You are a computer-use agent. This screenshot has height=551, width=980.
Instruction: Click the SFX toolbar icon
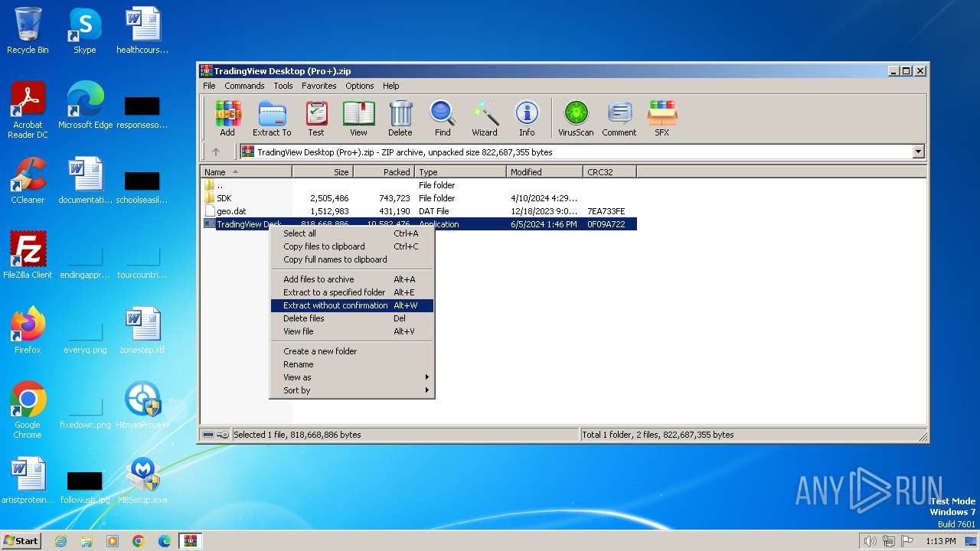662,119
